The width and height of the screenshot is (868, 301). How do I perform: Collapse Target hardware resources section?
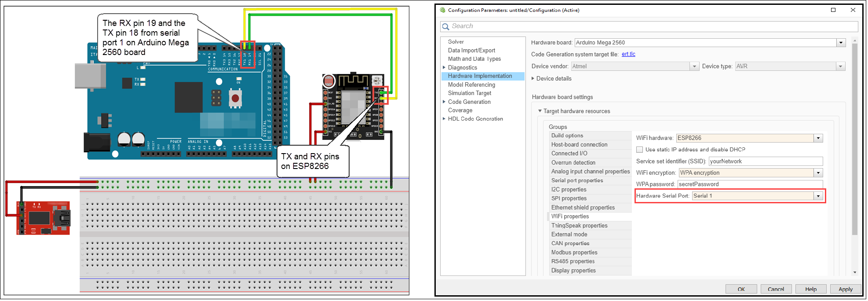pos(540,111)
